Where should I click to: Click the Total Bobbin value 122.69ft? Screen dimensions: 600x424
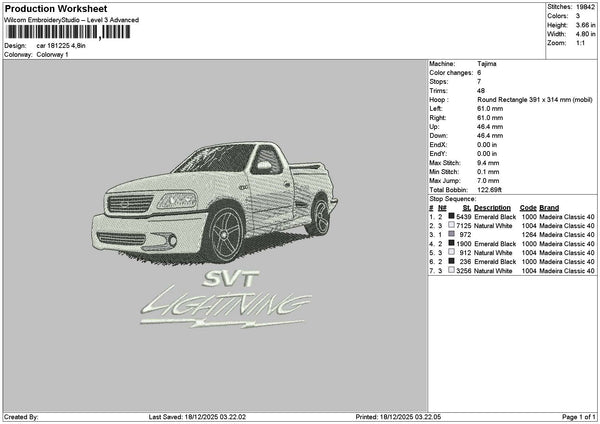pos(489,190)
